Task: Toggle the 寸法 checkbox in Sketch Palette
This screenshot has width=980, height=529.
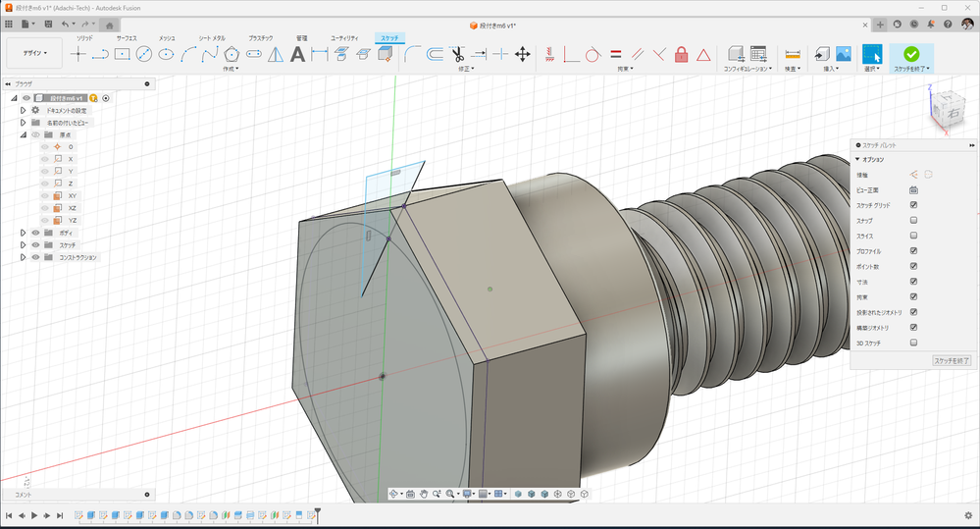Action: point(913,282)
